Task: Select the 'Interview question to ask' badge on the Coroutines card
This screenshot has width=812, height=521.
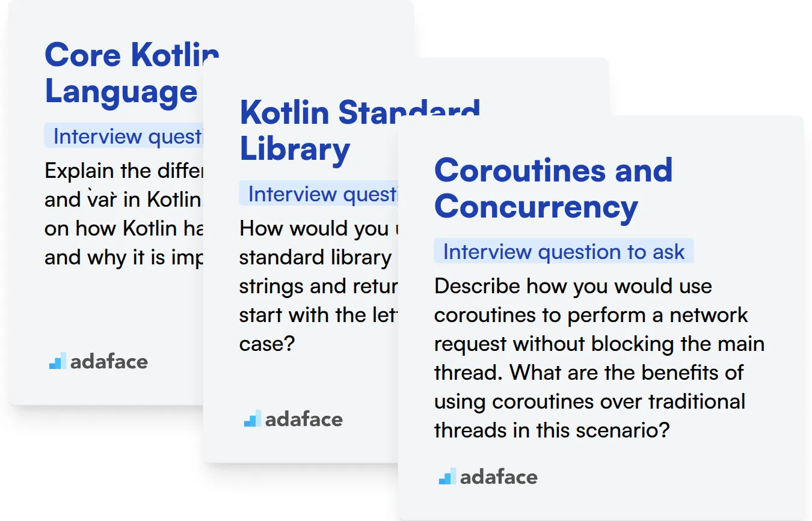Action: coord(564,251)
